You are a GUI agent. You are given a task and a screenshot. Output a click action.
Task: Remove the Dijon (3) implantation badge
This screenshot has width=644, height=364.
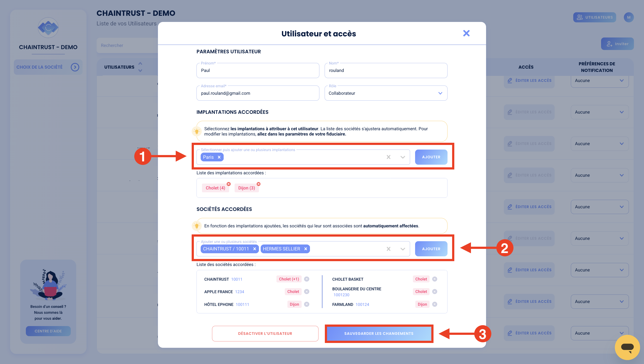258,184
